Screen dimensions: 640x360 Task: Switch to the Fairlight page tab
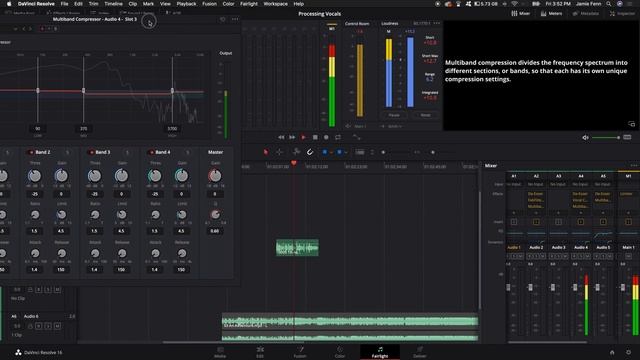(380, 352)
